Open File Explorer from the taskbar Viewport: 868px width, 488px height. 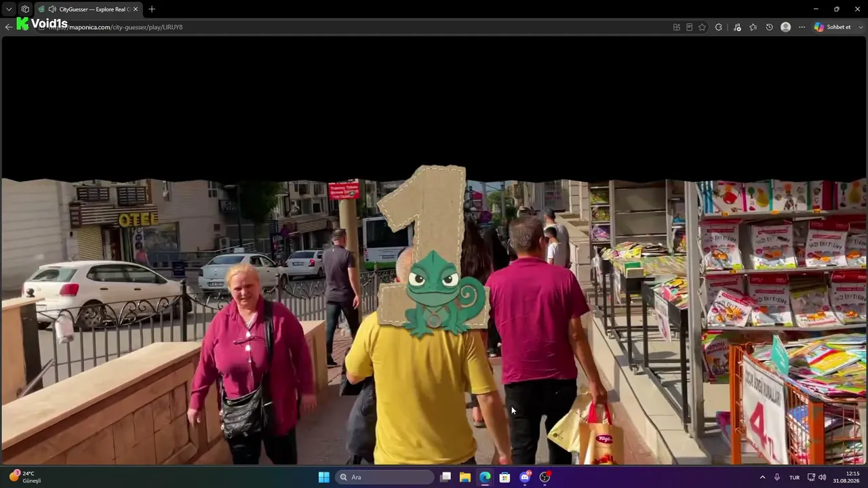point(465,477)
